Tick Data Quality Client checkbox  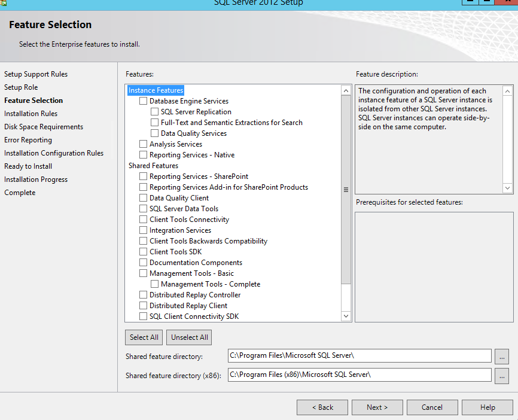pyautogui.click(x=143, y=198)
